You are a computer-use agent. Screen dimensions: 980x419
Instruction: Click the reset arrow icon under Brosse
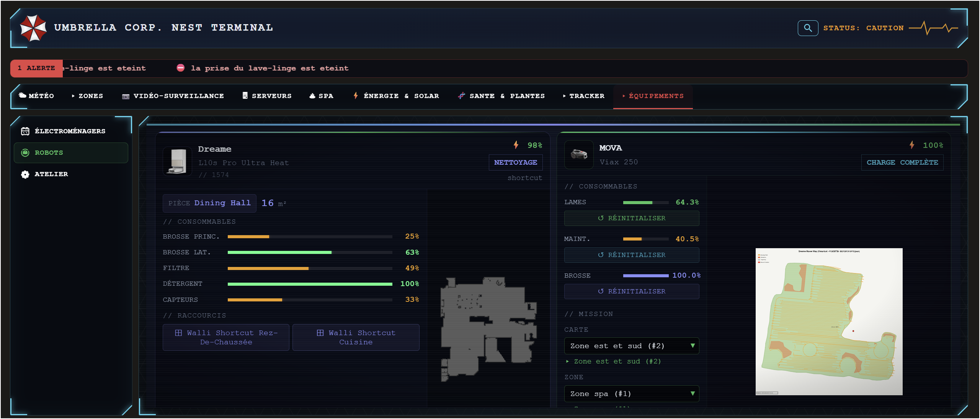(601, 291)
